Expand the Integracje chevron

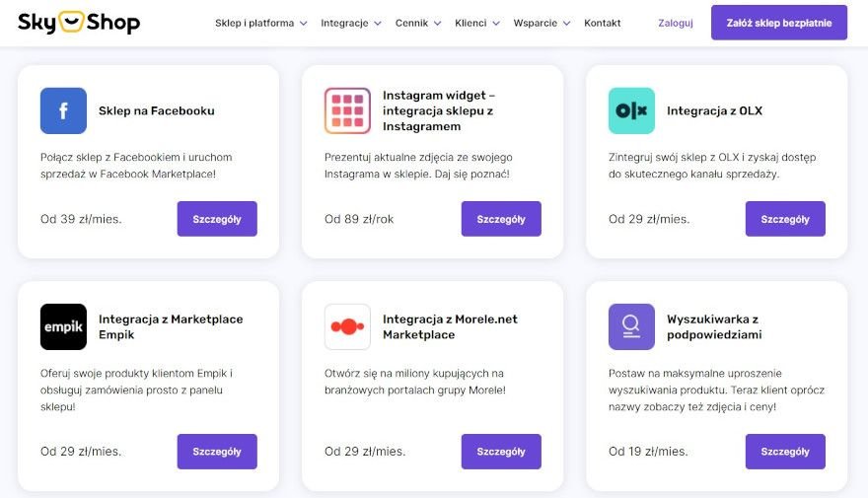(x=378, y=24)
